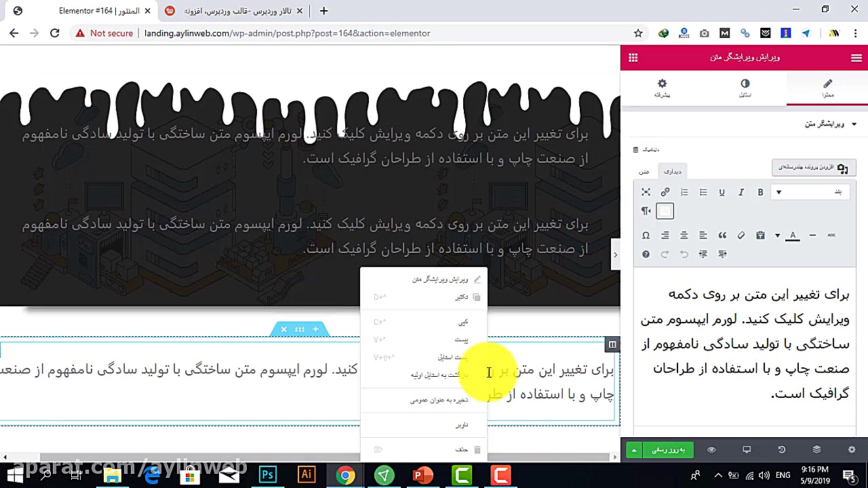Toggle italic formatting

point(741,192)
